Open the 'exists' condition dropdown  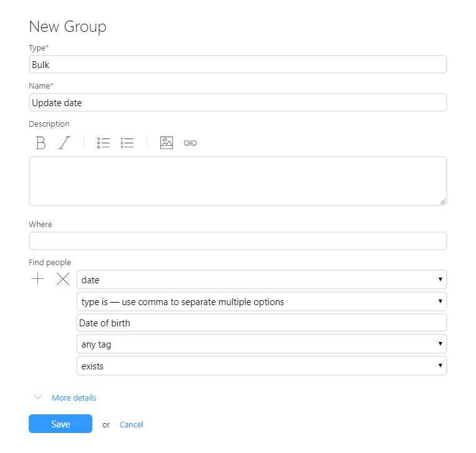coord(261,366)
